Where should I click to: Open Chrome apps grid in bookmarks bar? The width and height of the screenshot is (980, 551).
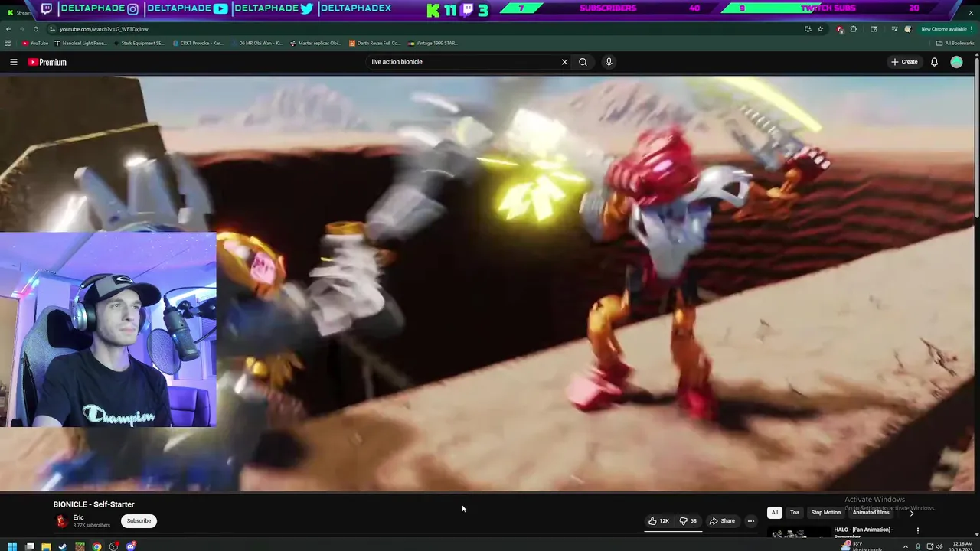(x=8, y=43)
